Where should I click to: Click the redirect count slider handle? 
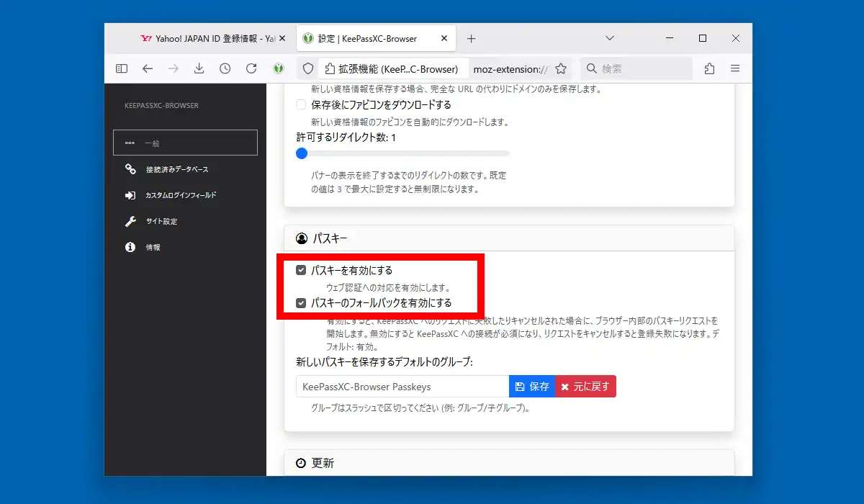click(302, 153)
